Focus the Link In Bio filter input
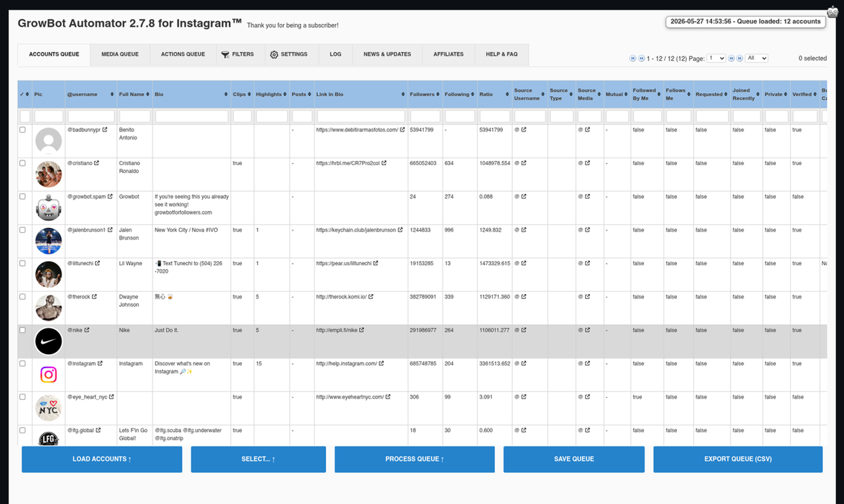This screenshot has width=844, height=504. tap(361, 116)
